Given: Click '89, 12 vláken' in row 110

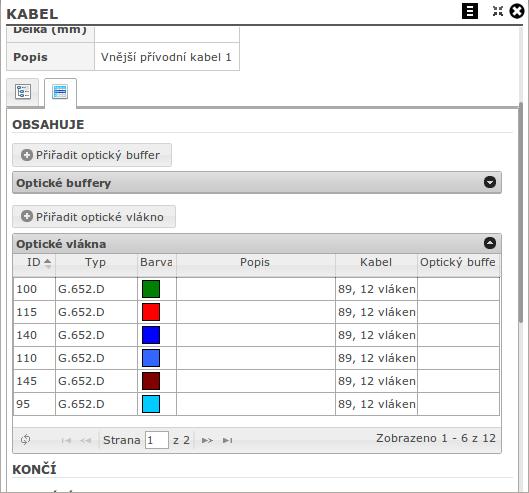Looking at the screenshot, I should pyautogui.click(x=377, y=358).
